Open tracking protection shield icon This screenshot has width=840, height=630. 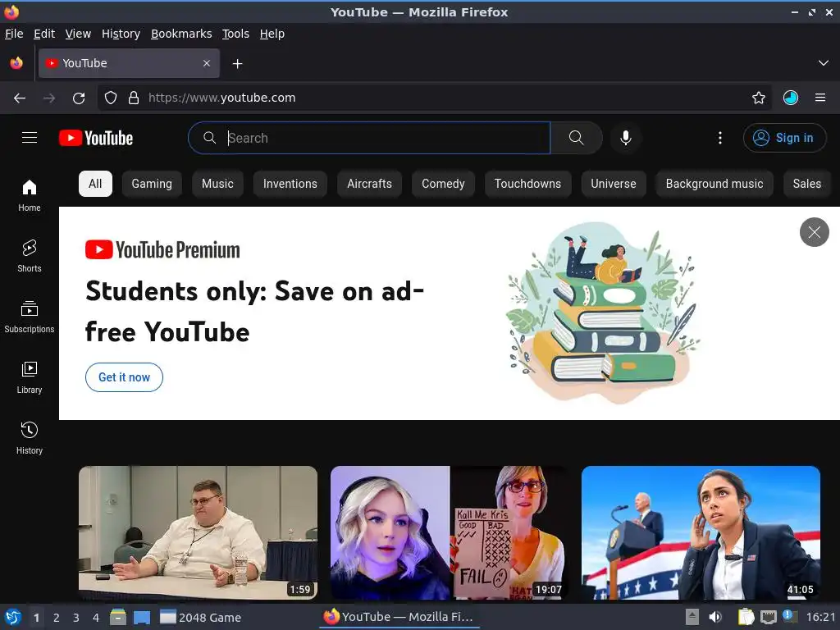tap(111, 98)
